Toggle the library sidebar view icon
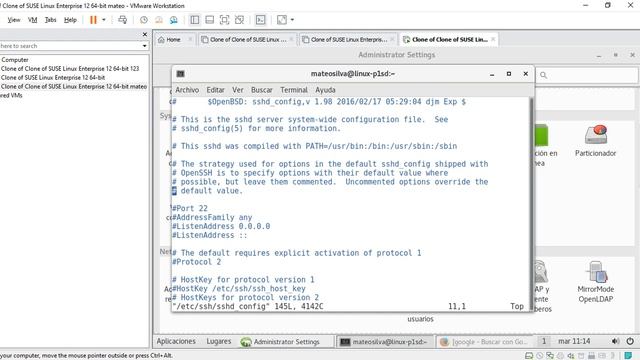This screenshot has height=360, width=640. pyautogui.click(x=195, y=20)
